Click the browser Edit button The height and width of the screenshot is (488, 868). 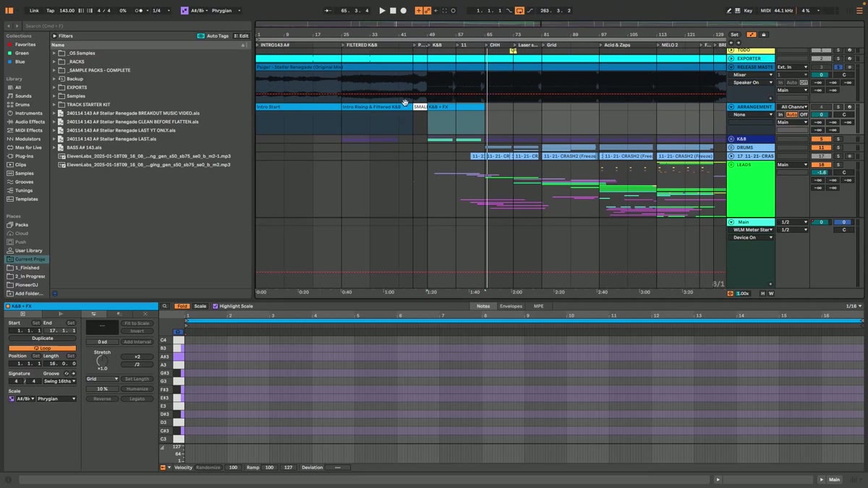tap(242, 35)
